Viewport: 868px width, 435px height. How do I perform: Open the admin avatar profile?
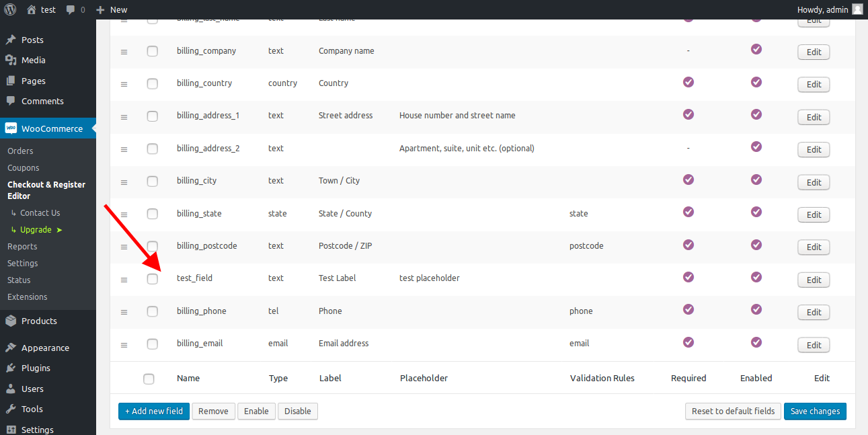(857, 9)
